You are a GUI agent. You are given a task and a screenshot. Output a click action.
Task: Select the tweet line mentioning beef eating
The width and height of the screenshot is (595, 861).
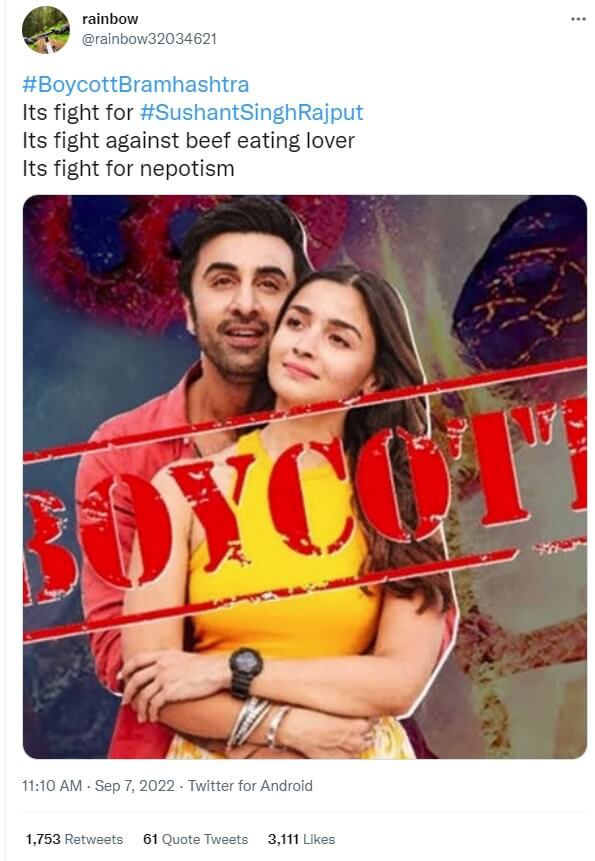coord(188,141)
